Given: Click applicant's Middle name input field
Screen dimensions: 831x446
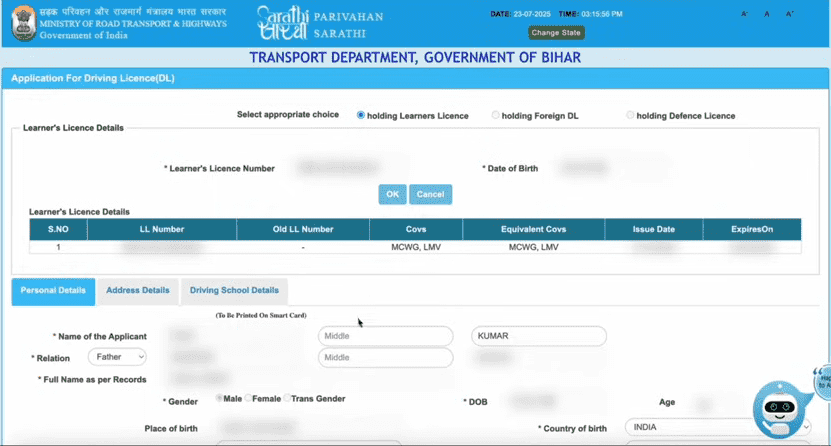Looking at the screenshot, I should tap(385, 336).
